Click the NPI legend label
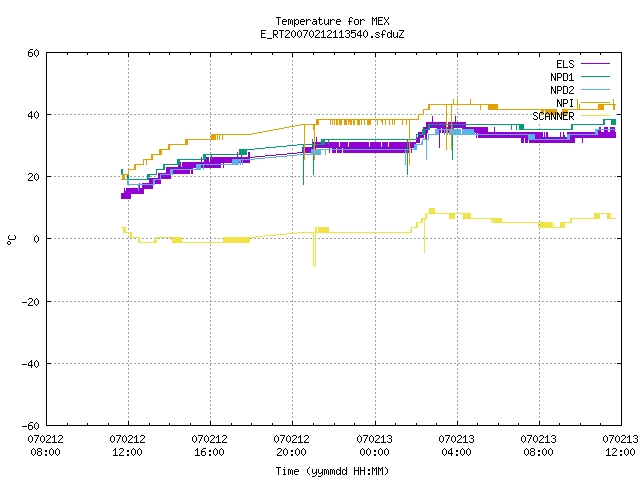The height and width of the screenshot is (480, 640). (x=565, y=103)
